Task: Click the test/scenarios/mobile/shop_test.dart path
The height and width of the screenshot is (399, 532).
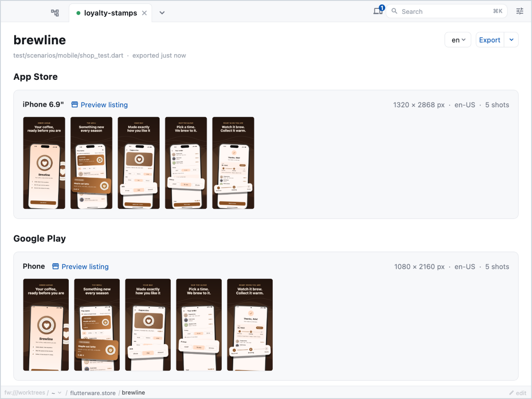Action: 69,55
